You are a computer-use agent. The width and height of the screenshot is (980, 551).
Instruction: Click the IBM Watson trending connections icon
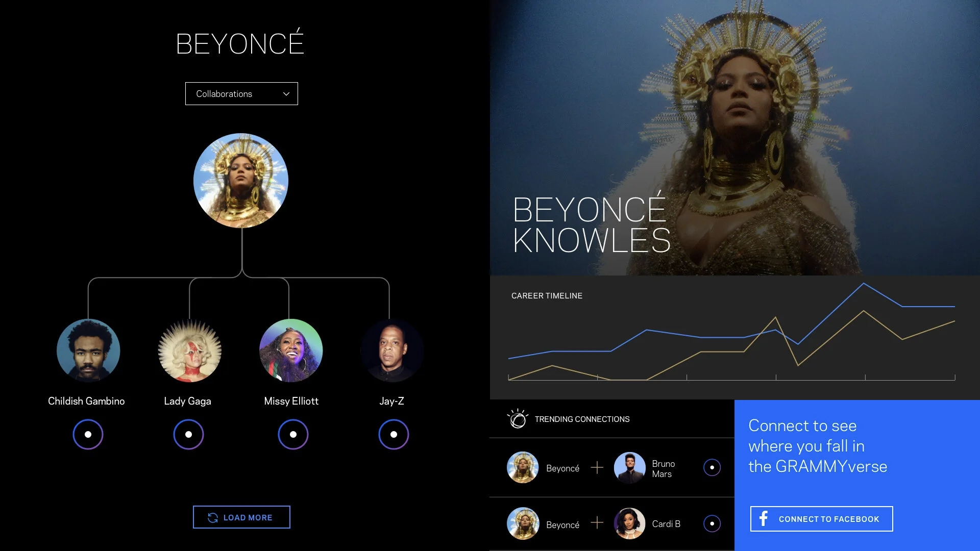coord(518,419)
